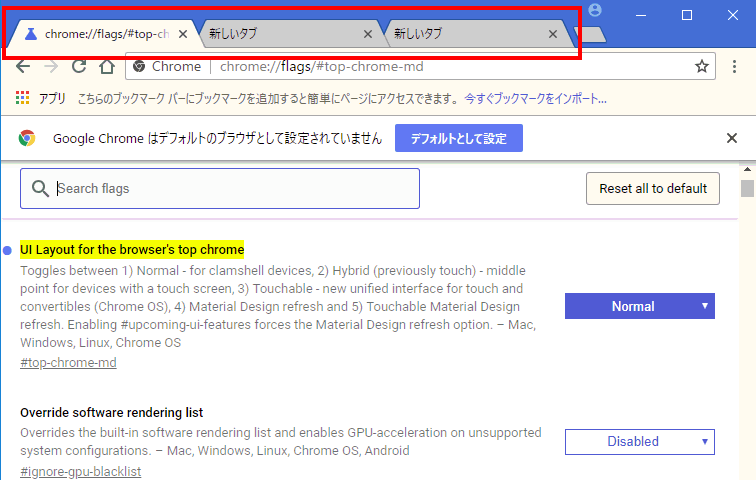756x480 pixels.
Task: Close the chrome://flags tab
Action: pos(183,34)
